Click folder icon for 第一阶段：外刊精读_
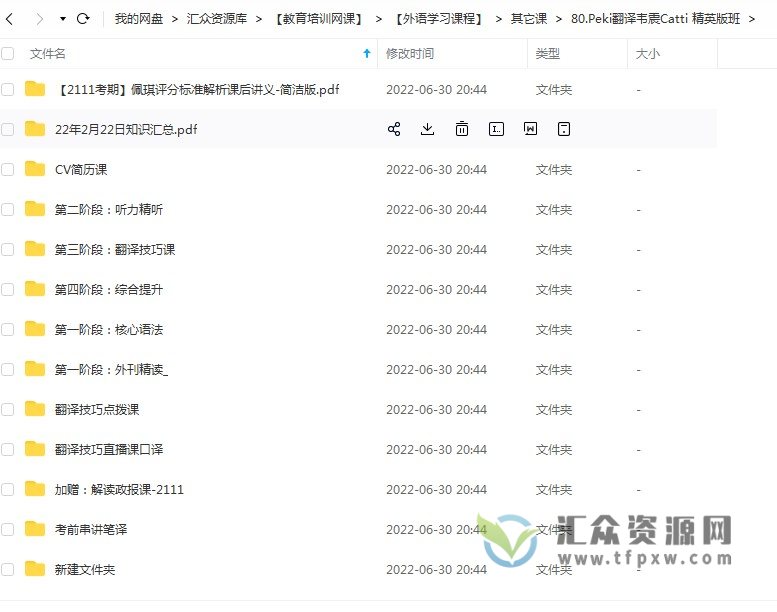777x612 pixels. pos(35,369)
